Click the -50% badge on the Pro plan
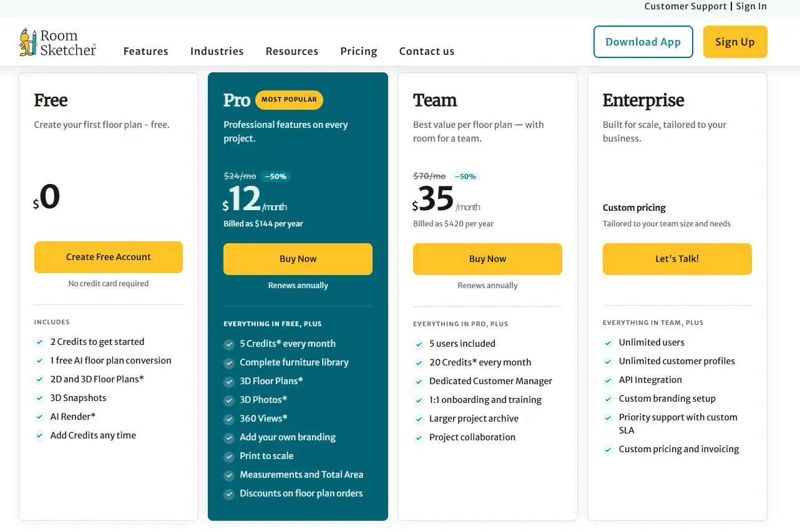This screenshot has height=532, width=800. click(x=276, y=177)
